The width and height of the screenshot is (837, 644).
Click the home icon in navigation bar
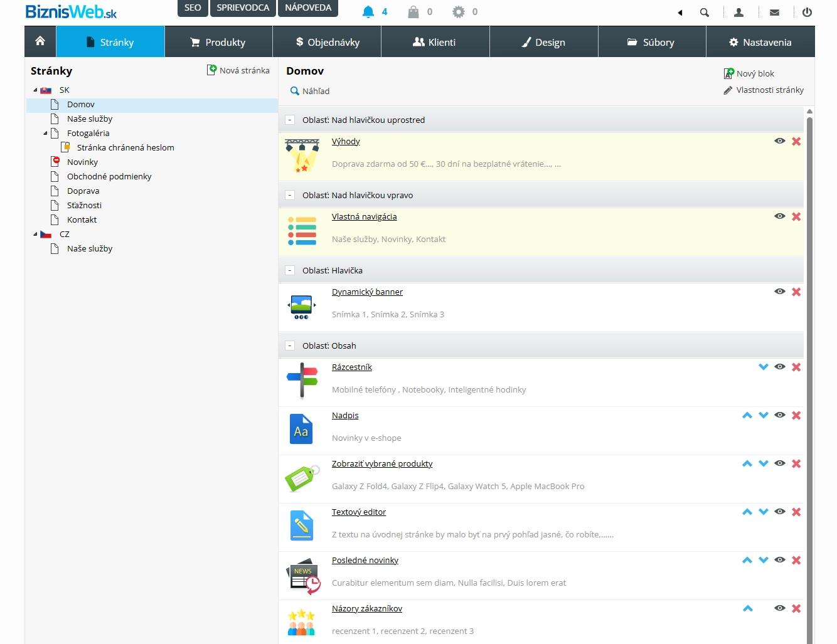point(40,41)
